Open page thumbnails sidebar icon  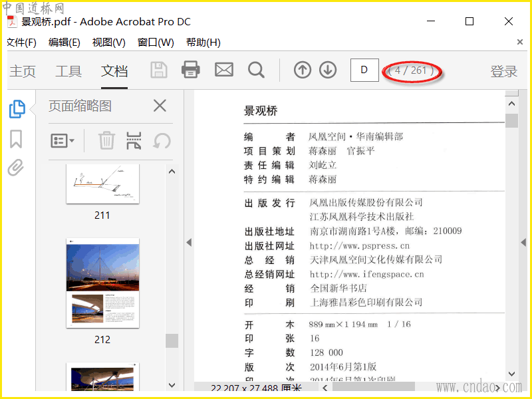[x=17, y=109]
